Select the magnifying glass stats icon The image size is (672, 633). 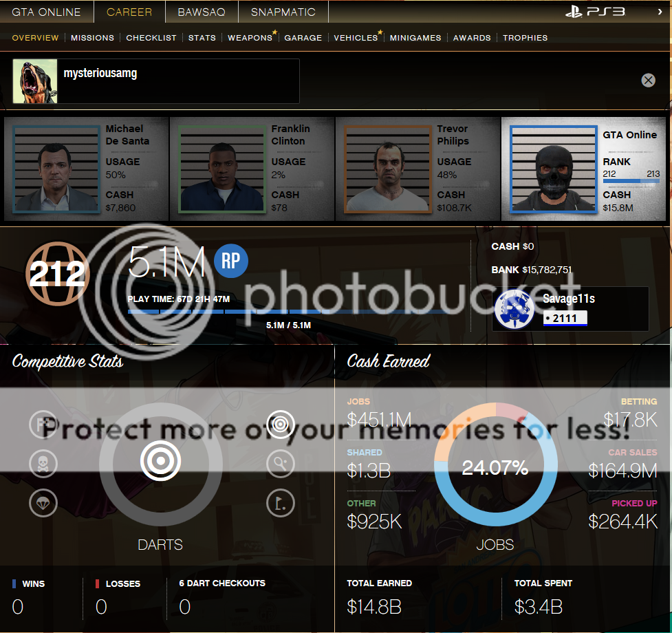[x=280, y=464]
